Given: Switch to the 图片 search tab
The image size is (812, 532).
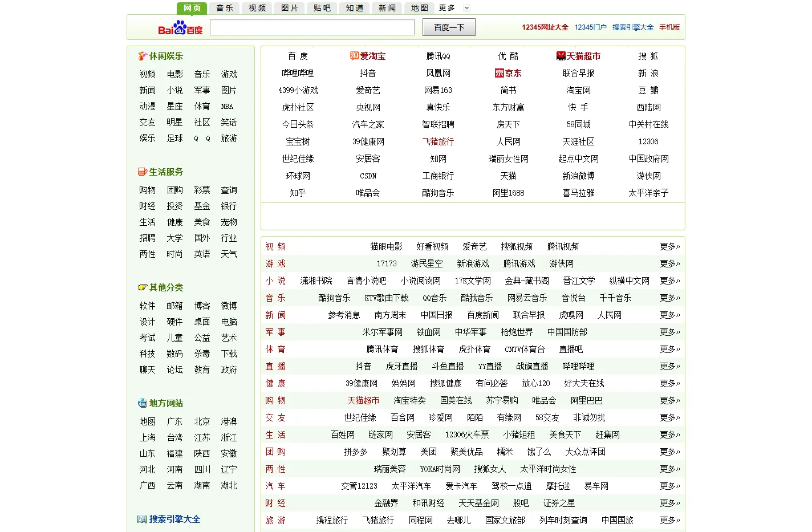Looking at the screenshot, I should 290,8.
